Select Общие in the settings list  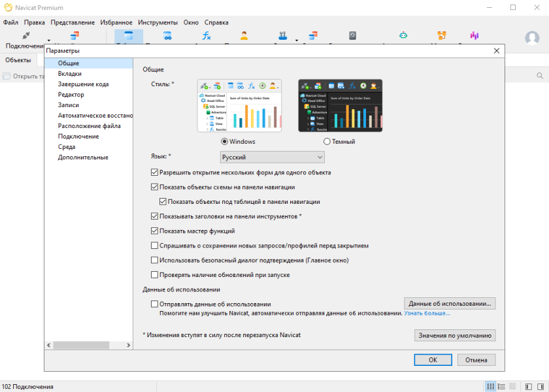[x=89, y=63]
